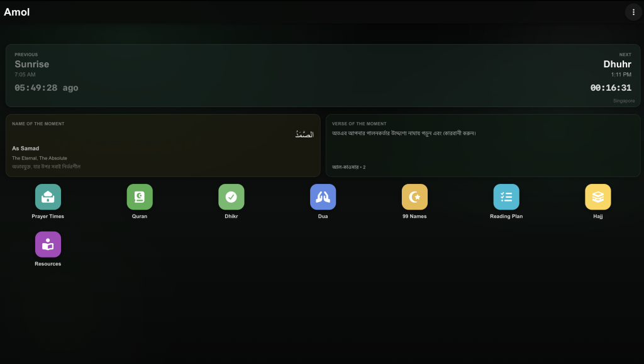
Task: Click the Dhuhr countdown timer
Action: [x=611, y=88]
